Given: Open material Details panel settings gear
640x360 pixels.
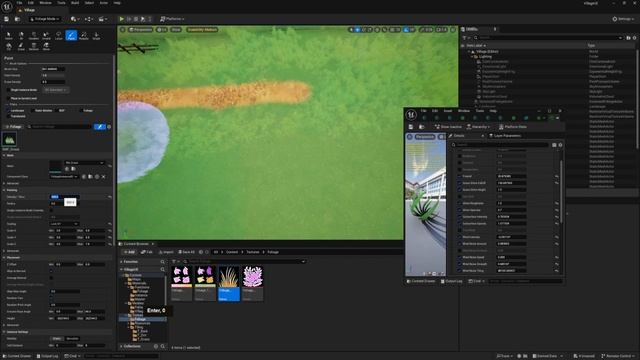Looking at the screenshot, I should [560, 145].
